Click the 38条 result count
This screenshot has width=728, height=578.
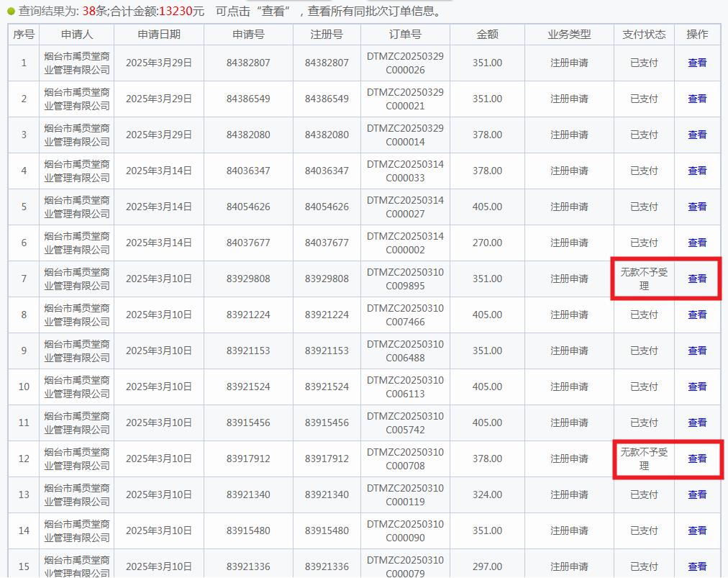(x=95, y=11)
